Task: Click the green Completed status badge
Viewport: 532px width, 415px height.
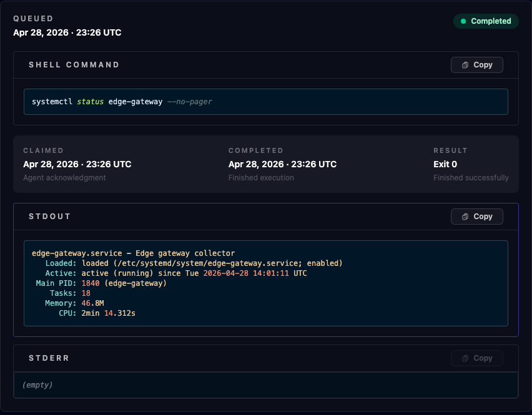Action: (486, 21)
